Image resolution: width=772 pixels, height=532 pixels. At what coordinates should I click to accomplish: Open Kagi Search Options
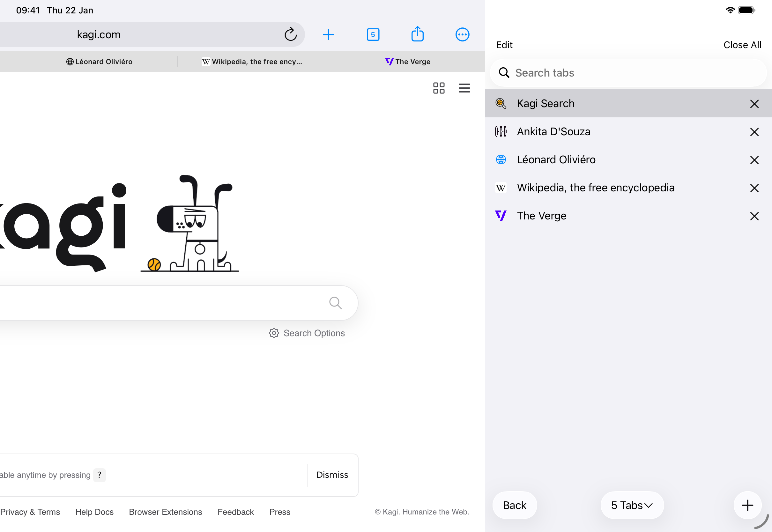click(307, 333)
